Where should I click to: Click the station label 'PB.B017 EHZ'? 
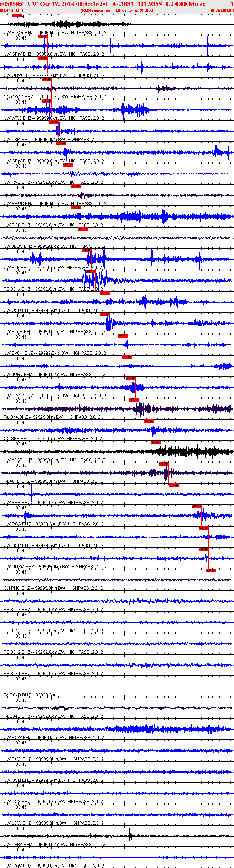point(17,610)
